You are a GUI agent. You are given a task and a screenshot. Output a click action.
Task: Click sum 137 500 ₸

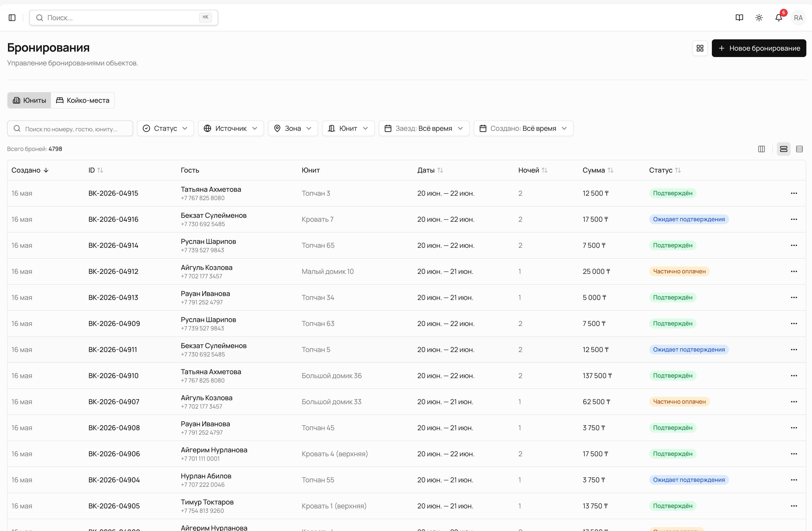597,376
